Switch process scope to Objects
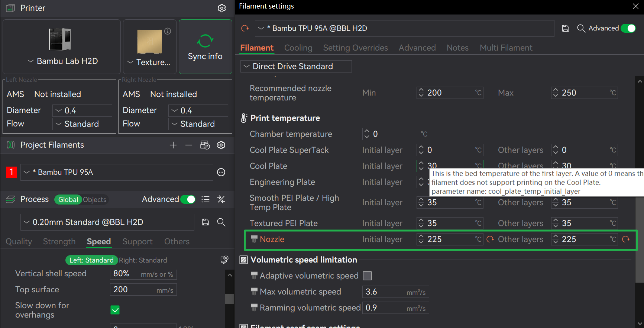The image size is (644, 328). point(95,200)
